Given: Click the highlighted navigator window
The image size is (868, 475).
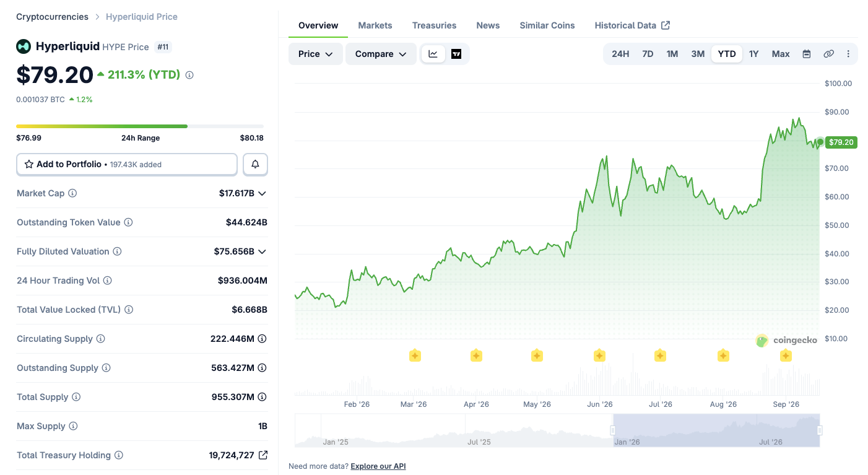Looking at the screenshot, I should click(716, 430).
